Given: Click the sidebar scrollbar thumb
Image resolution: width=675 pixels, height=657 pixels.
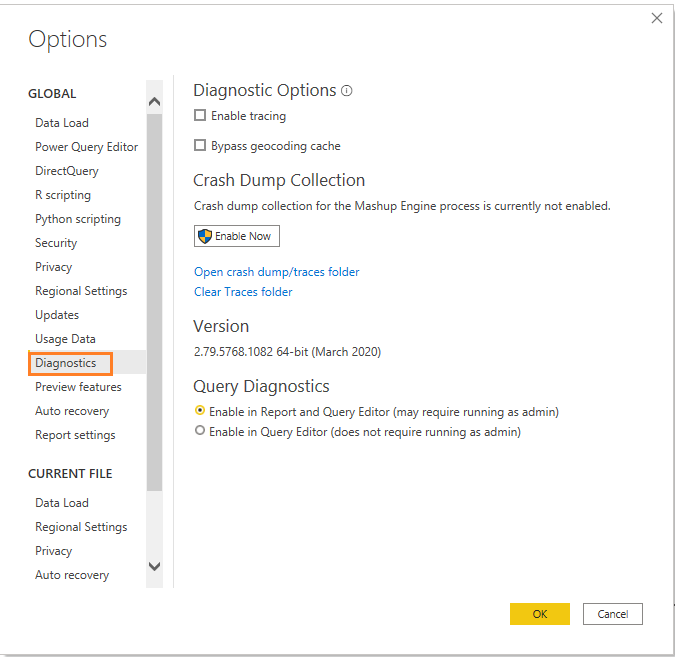Looking at the screenshot, I should pyautogui.click(x=154, y=302).
